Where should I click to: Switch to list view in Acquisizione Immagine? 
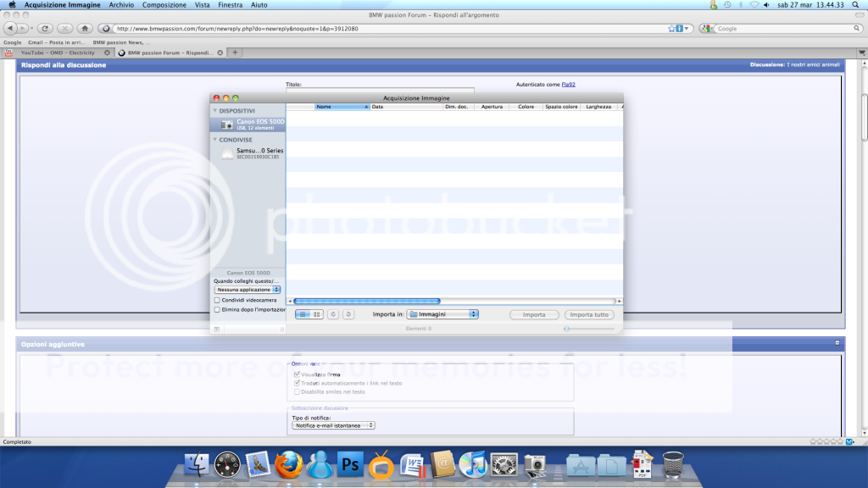[303, 314]
